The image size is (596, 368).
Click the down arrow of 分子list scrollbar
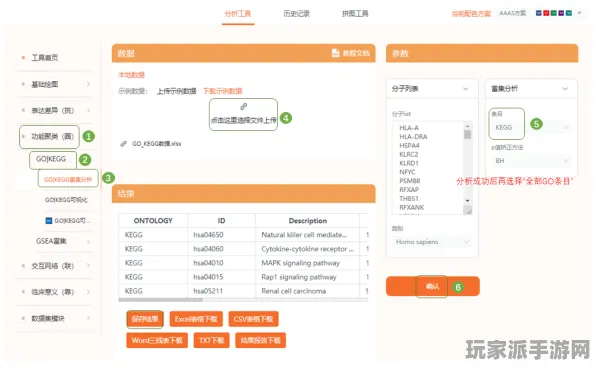pyautogui.click(x=468, y=200)
